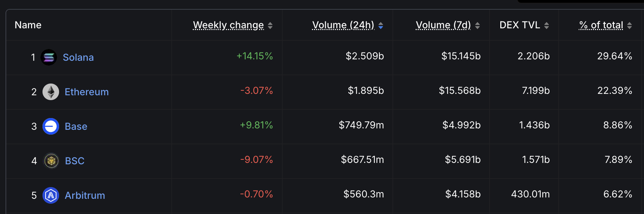This screenshot has width=644, height=214.
Task: Sort by Volume (24h) column header
Action: pyautogui.click(x=343, y=25)
